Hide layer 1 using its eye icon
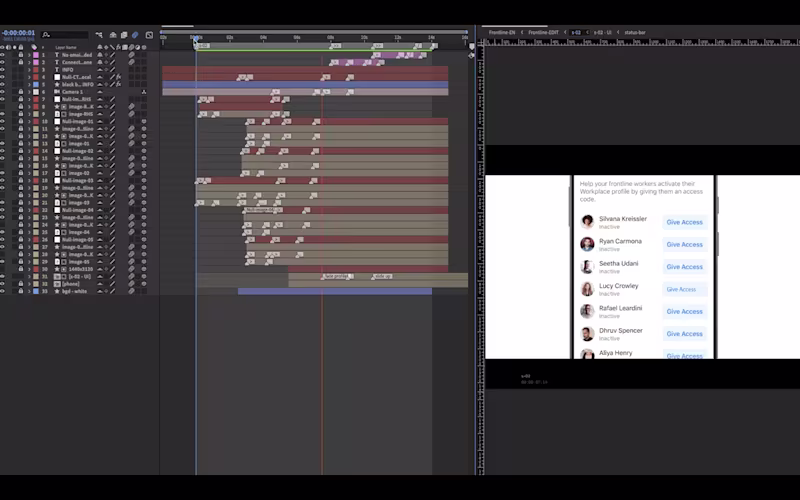The image size is (800, 500). pyautogui.click(x=3, y=55)
